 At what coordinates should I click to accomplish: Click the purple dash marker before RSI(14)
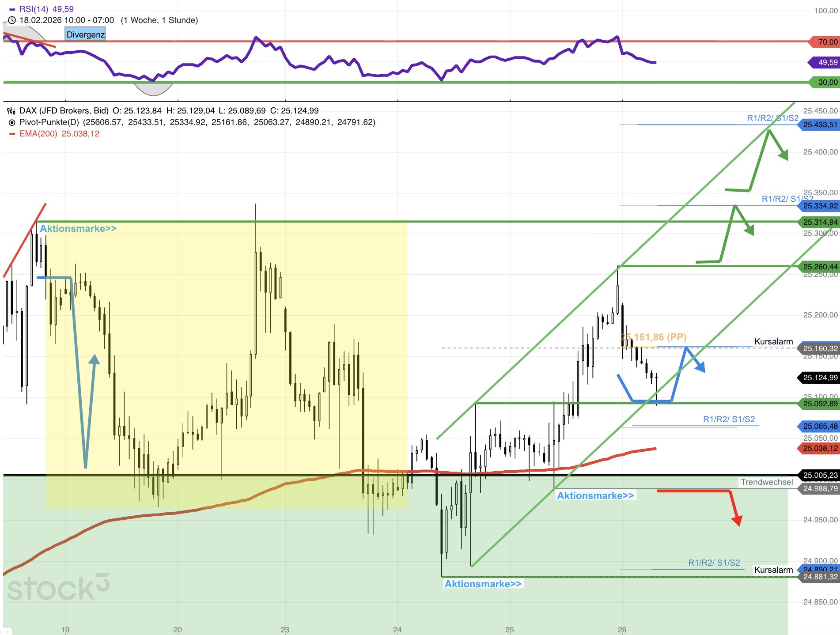[x=12, y=9]
